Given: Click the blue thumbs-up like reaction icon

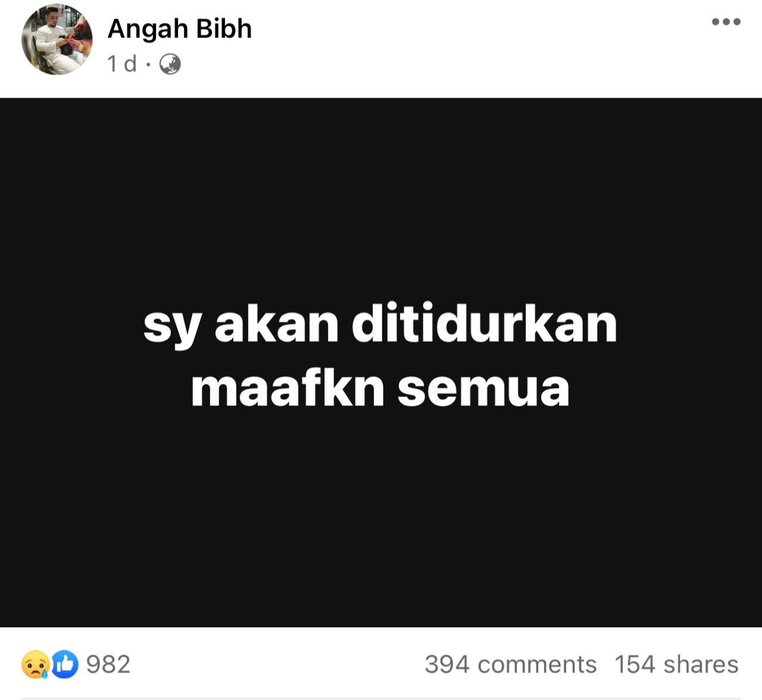Looking at the screenshot, I should 64,664.
